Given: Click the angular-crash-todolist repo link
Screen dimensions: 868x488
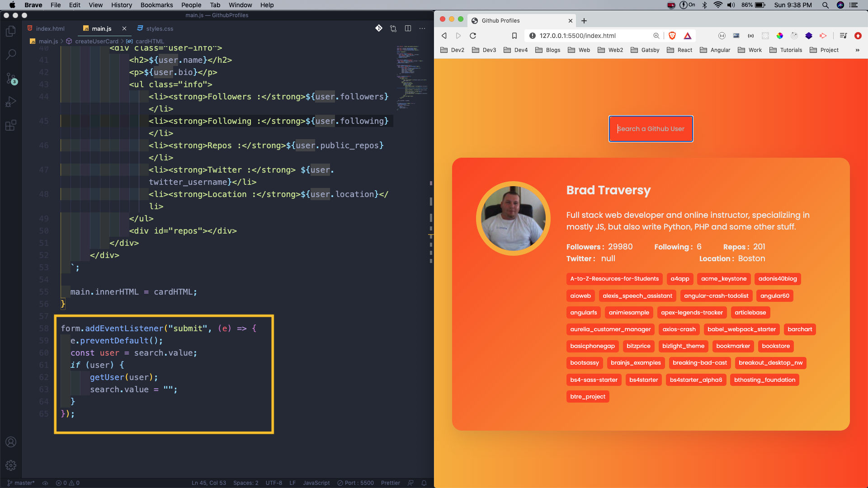Looking at the screenshot, I should point(716,296).
